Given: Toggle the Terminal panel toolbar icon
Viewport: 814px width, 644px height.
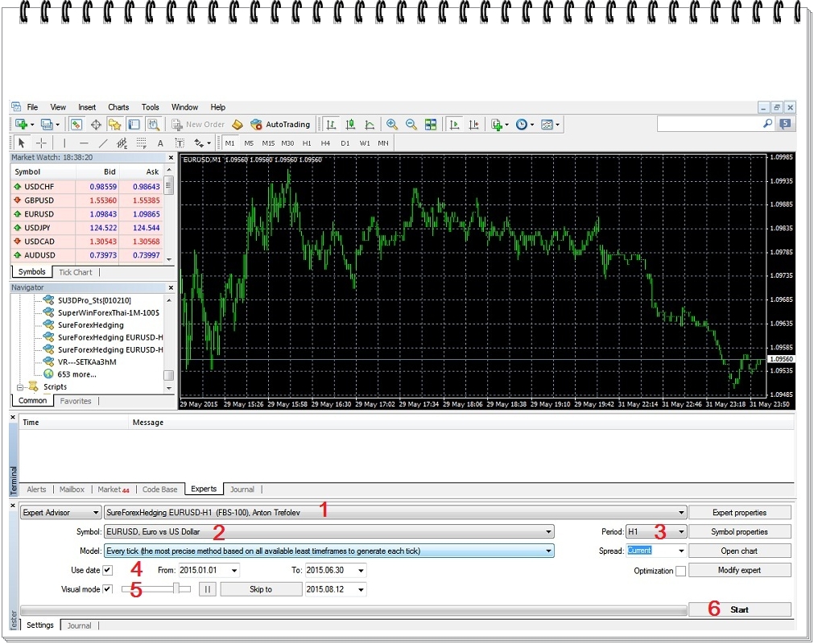Looking at the screenshot, I should (x=134, y=125).
